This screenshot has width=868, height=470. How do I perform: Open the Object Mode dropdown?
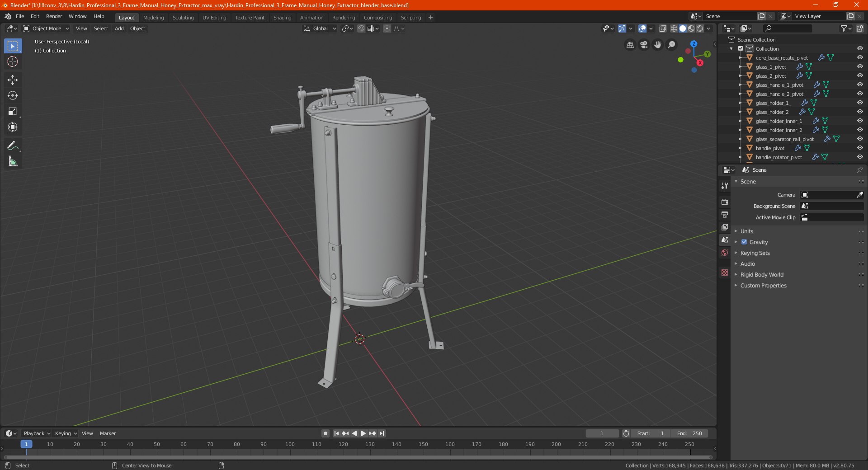[x=46, y=28]
